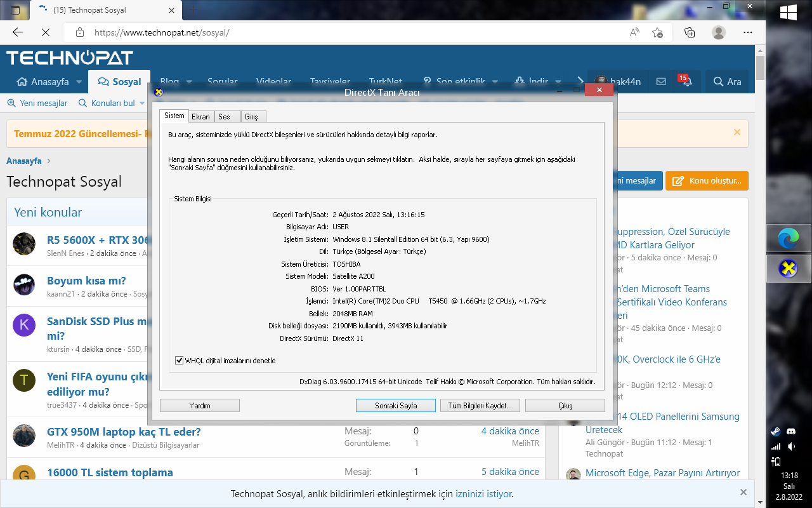Switch to the Sistem tab in DirectX dialog
812x508 pixels.
pyautogui.click(x=174, y=116)
